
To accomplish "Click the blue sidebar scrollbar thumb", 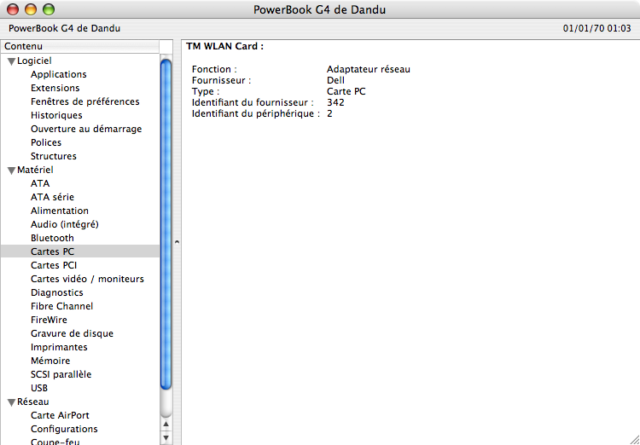I will click(166, 225).
